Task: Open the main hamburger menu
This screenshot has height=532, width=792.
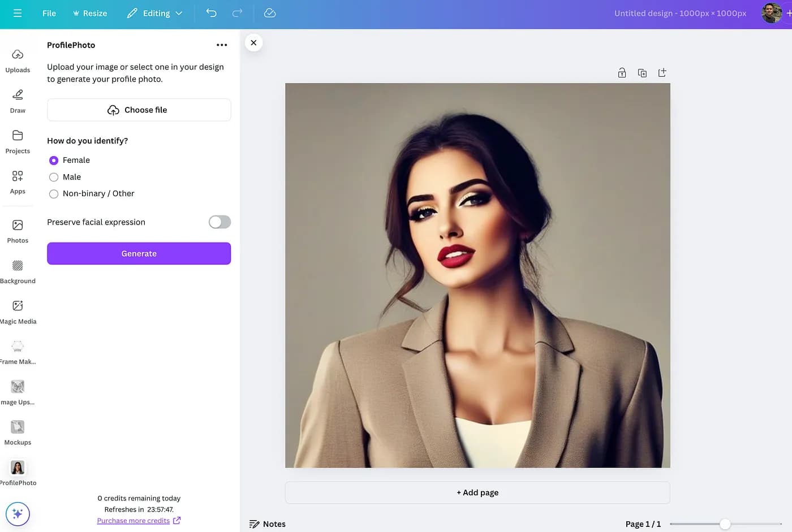Action: pyautogui.click(x=18, y=13)
